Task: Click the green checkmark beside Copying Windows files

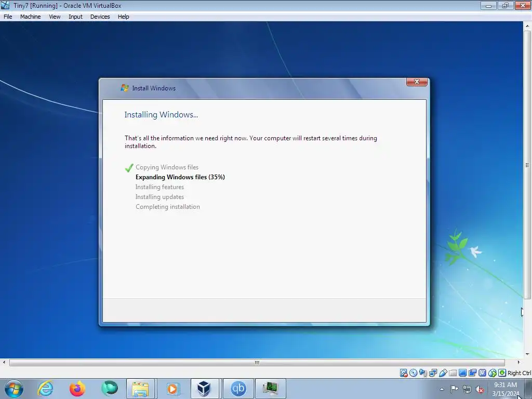Action: (x=129, y=168)
